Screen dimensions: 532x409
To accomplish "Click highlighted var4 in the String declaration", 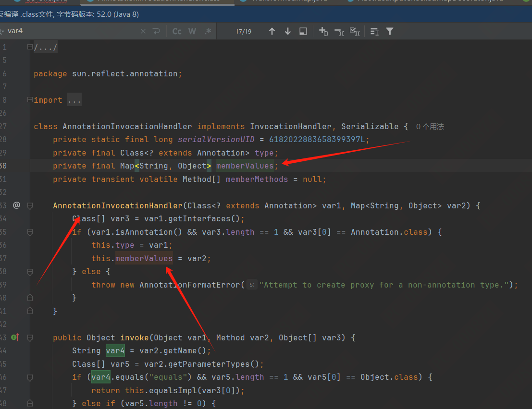I will (x=115, y=351).
